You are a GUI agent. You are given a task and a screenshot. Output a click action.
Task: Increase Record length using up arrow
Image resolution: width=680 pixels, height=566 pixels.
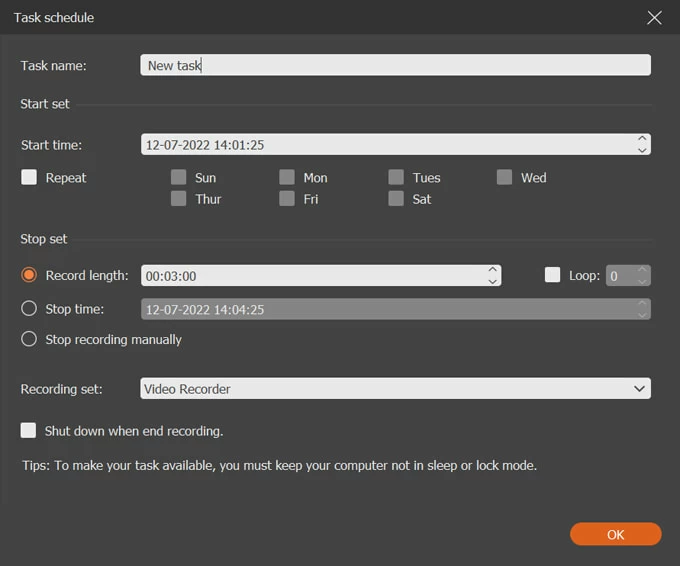pos(492,269)
